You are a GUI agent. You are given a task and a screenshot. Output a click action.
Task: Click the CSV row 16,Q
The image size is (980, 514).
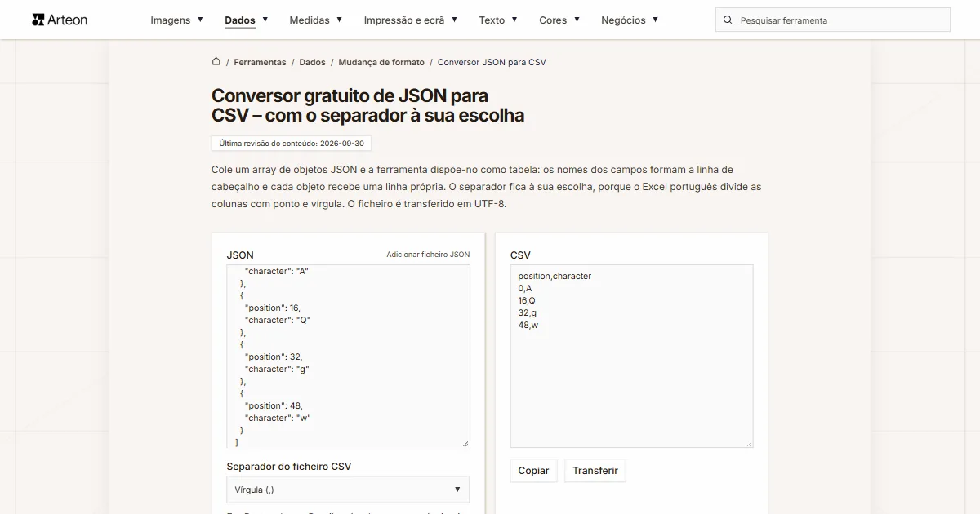pyautogui.click(x=527, y=300)
